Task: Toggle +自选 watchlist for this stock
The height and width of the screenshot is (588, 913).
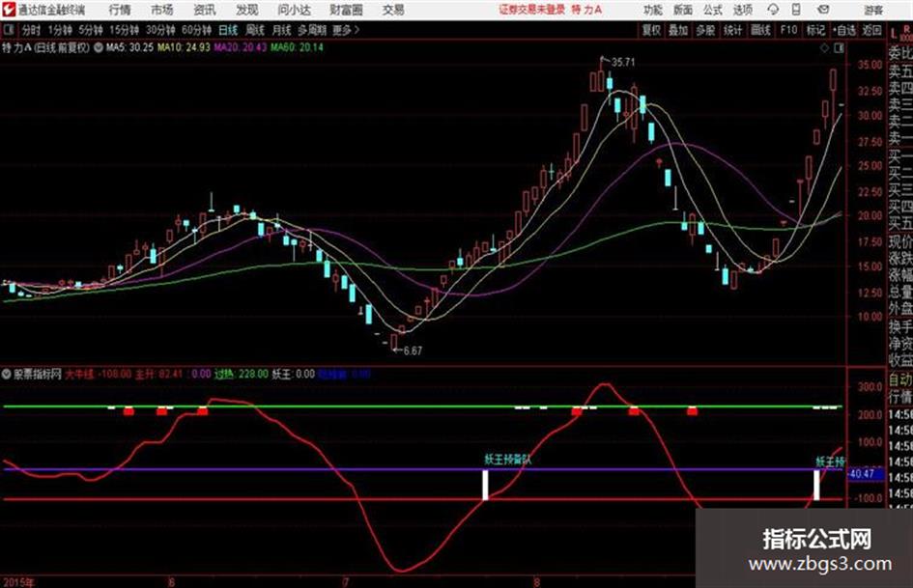Action: tap(844, 30)
